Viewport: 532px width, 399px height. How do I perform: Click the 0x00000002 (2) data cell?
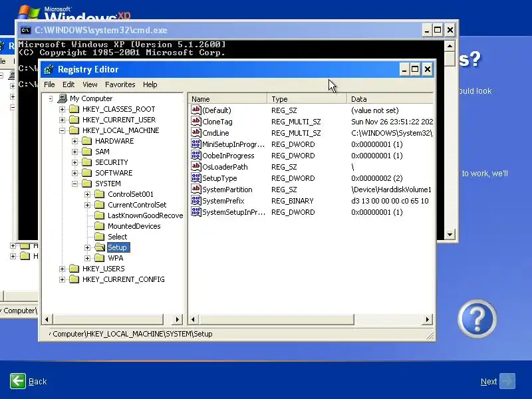tap(376, 178)
